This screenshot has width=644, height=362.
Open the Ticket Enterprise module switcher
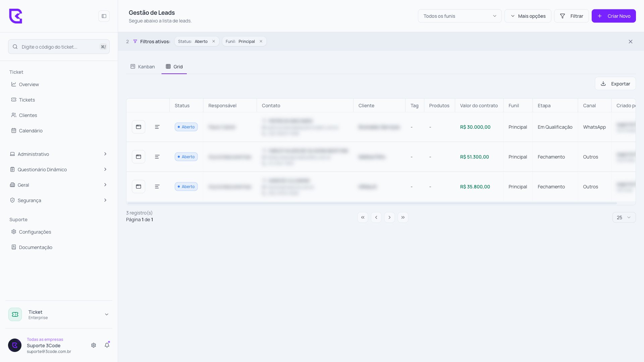(x=59, y=314)
